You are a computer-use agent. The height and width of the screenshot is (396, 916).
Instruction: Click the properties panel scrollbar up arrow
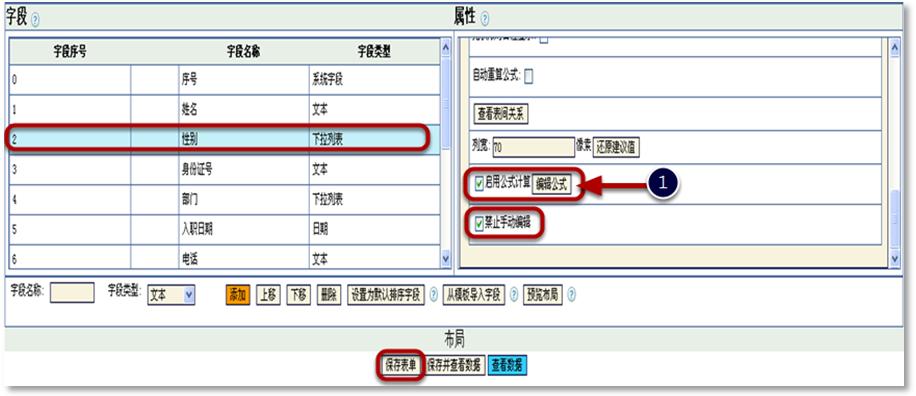point(895,48)
